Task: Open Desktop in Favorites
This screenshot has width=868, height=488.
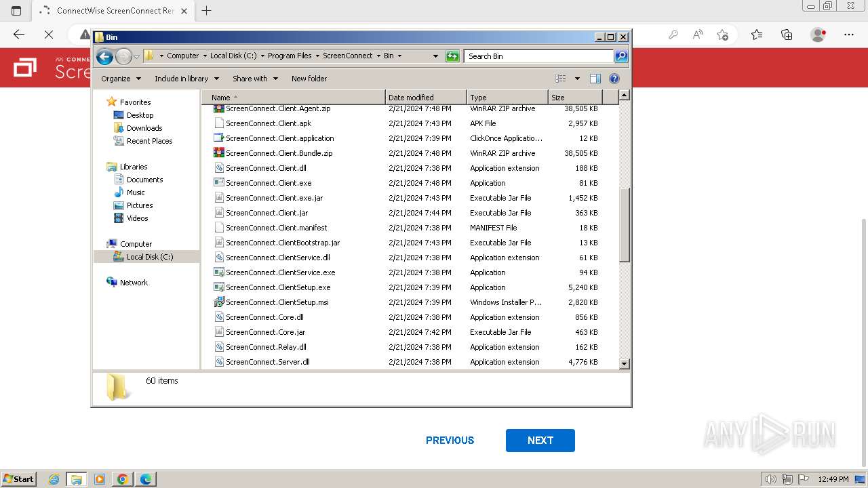Action: click(x=140, y=115)
